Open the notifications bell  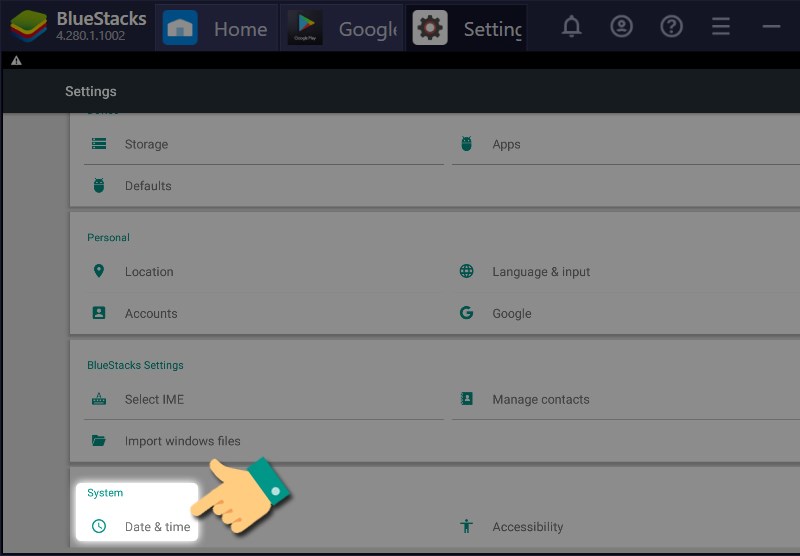tap(571, 26)
